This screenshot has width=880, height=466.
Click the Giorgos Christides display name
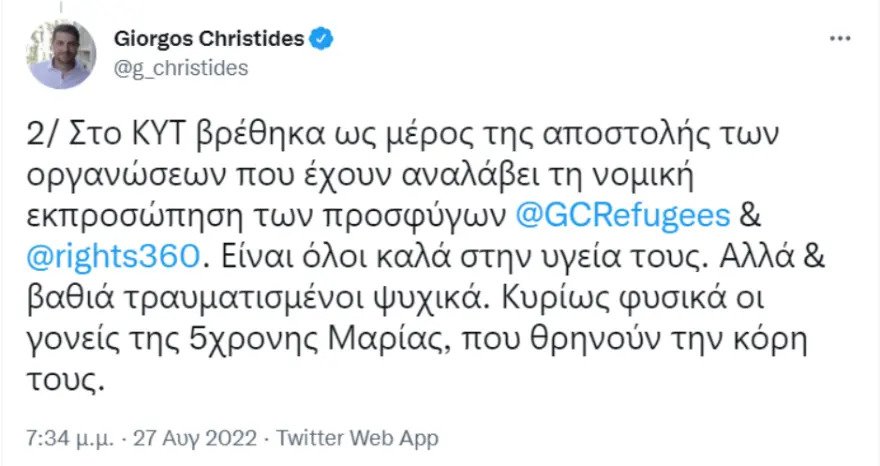(x=209, y=39)
